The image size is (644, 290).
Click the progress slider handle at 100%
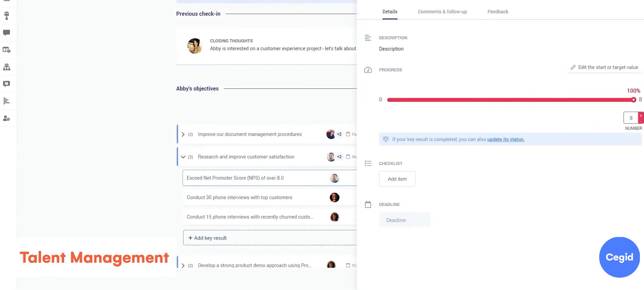[633, 100]
